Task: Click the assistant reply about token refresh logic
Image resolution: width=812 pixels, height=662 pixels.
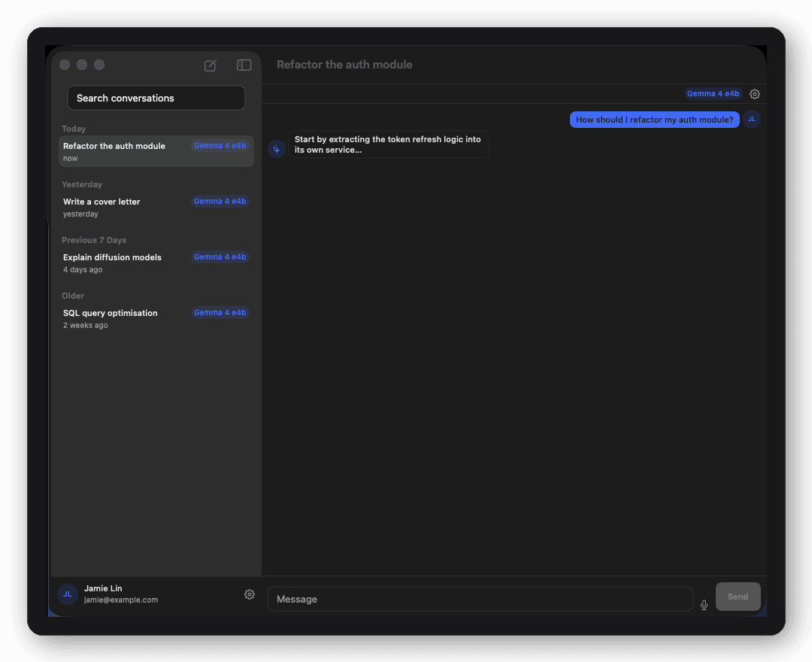Action: [389, 144]
